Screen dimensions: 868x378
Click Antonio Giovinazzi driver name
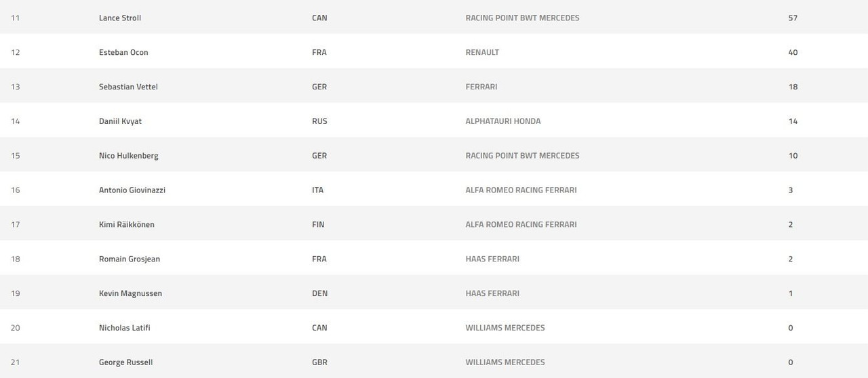(132, 190)
